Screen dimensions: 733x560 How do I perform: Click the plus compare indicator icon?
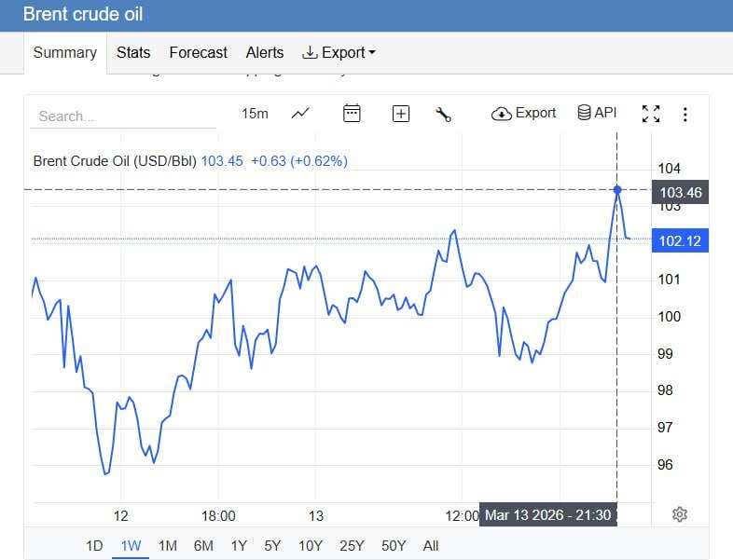pyautogui.click(x=401, y=114)
